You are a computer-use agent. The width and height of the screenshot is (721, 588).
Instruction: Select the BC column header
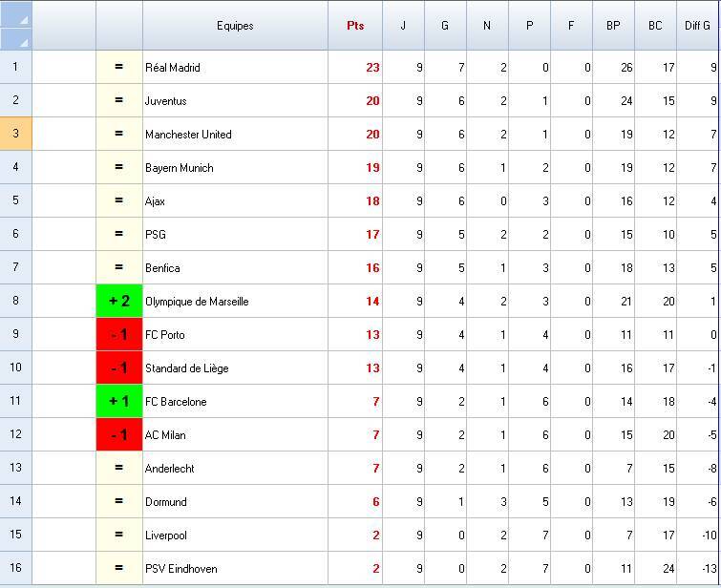[x=655, y=26]
